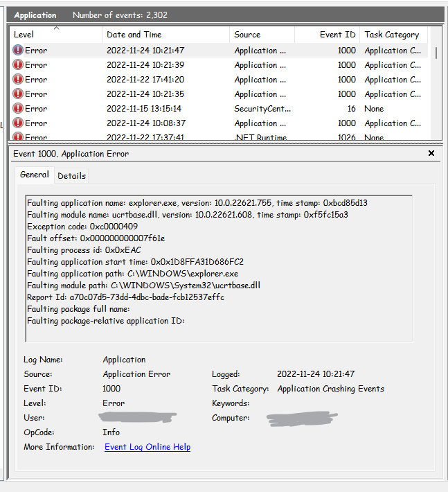Image resolution: width=448 pixels, height=492 pixels.
Task: Click Event ID 1026 cell
Action: [347, 137]
